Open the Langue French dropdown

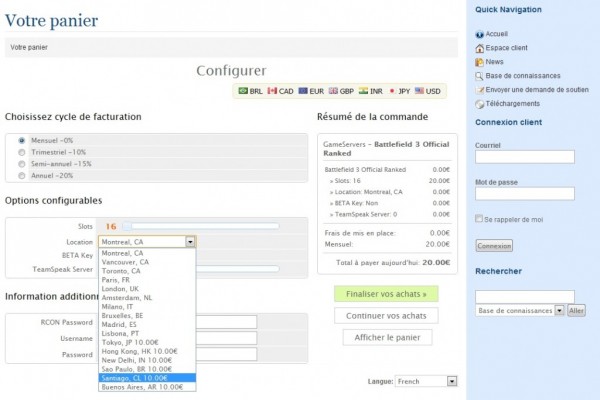coord(426,381)
